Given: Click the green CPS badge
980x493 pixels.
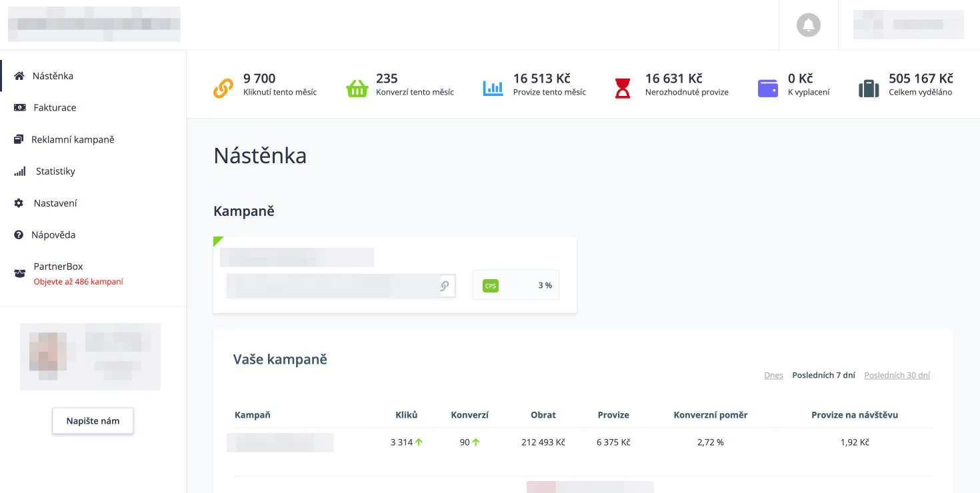Looking at the screenshot, I should [491, 286].
